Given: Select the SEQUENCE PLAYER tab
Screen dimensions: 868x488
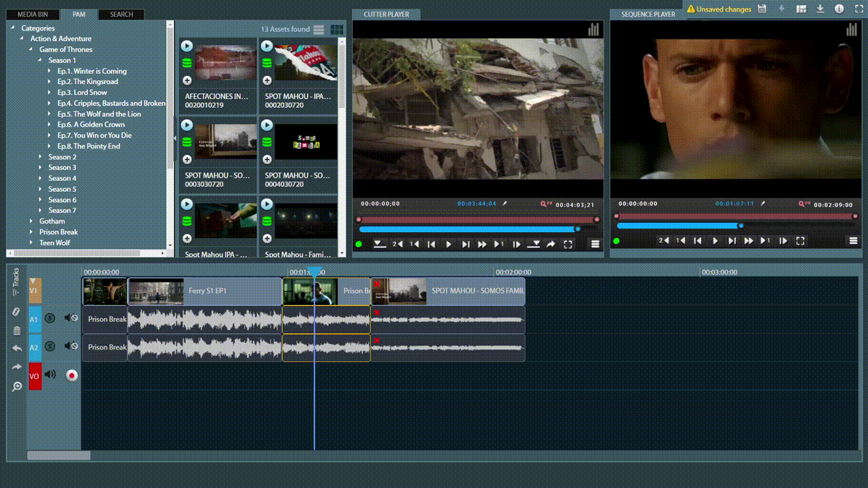Looking at the screenshot, I should coord(648,14).
